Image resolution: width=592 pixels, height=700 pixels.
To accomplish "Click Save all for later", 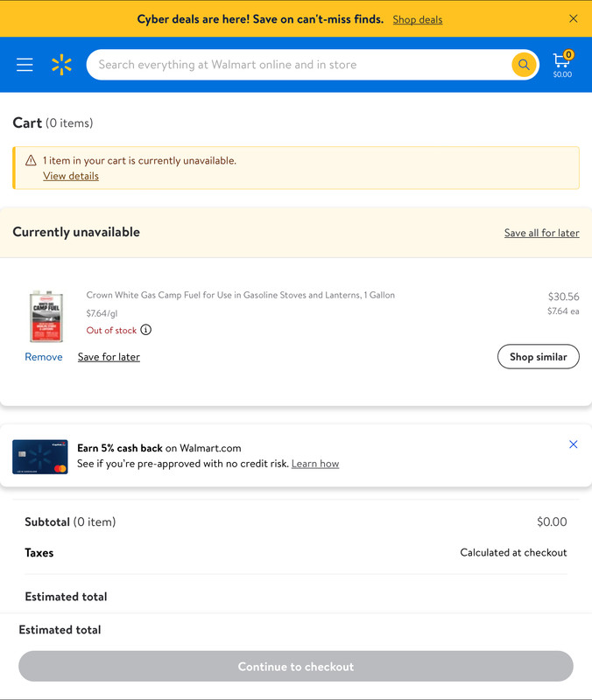I will 541,233.
